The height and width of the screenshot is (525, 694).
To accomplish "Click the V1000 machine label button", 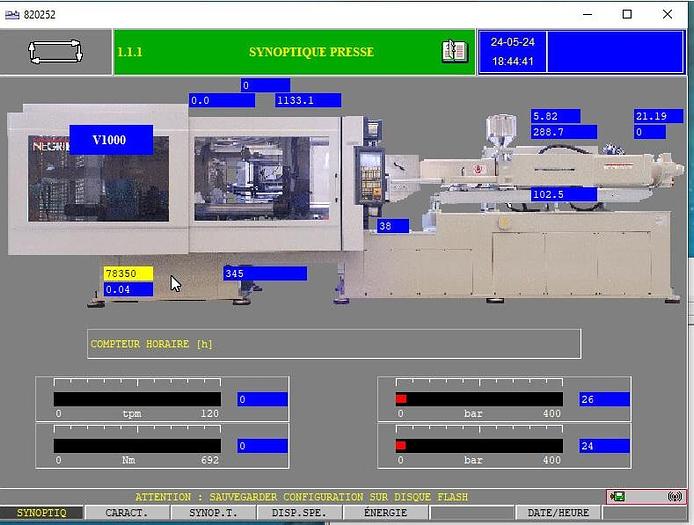I will click(x=110, y=140).
